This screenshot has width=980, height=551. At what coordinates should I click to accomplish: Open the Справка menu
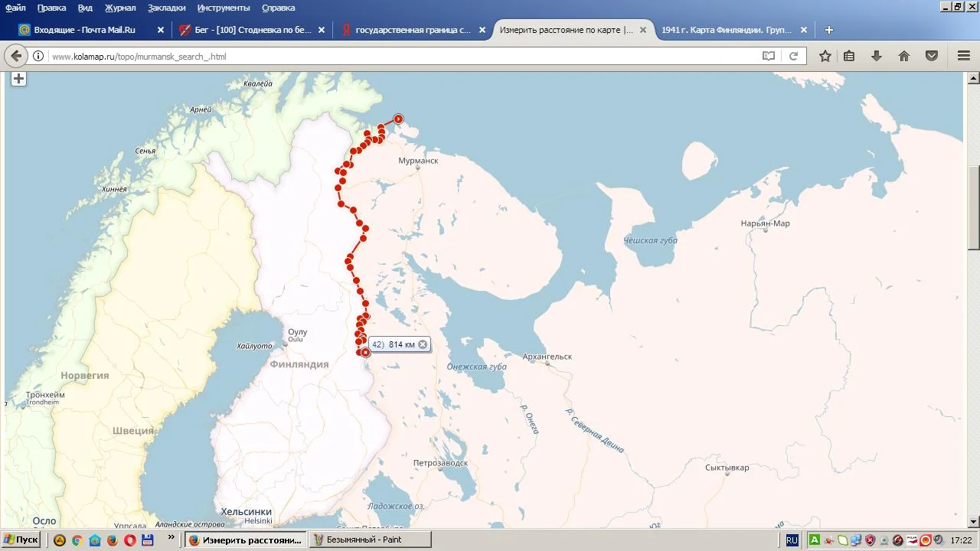point(278,8)
